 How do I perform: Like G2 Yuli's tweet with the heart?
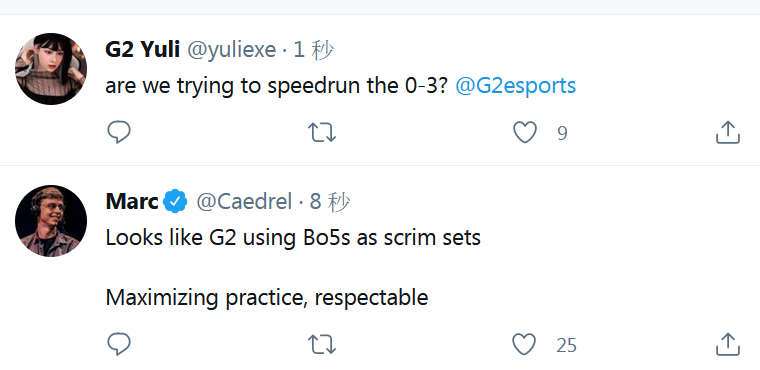[525, 132]
